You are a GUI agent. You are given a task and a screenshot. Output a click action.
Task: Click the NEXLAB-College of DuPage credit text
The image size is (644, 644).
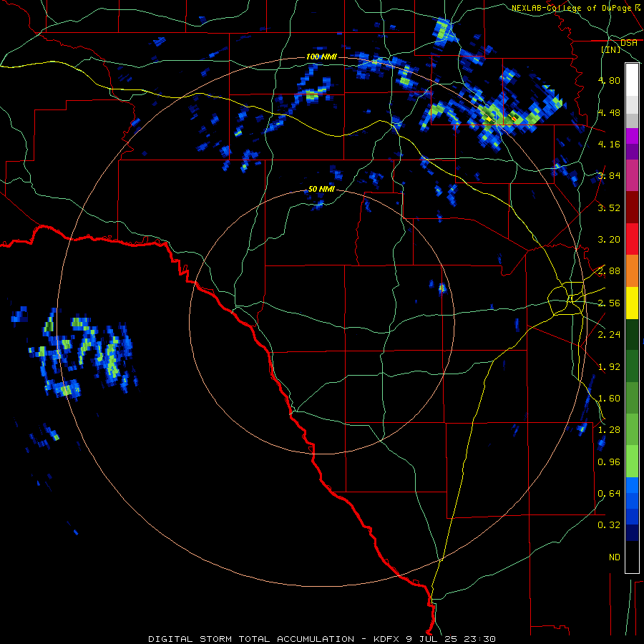pos(571,8)
